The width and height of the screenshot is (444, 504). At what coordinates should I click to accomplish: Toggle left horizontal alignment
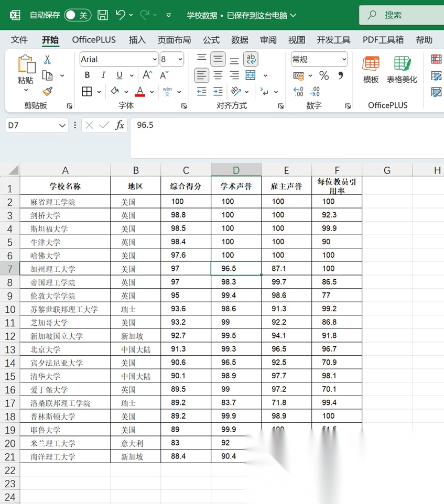pos(202,75)
